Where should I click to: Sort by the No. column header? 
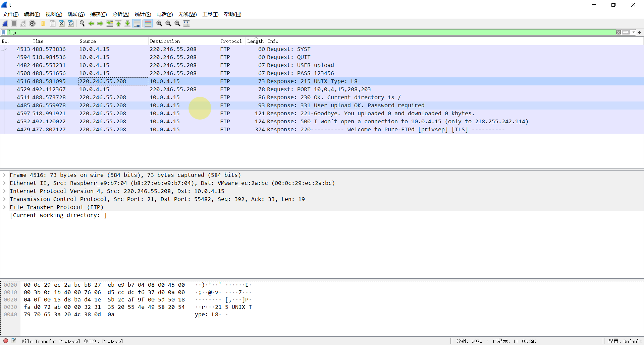click(16, 41)
